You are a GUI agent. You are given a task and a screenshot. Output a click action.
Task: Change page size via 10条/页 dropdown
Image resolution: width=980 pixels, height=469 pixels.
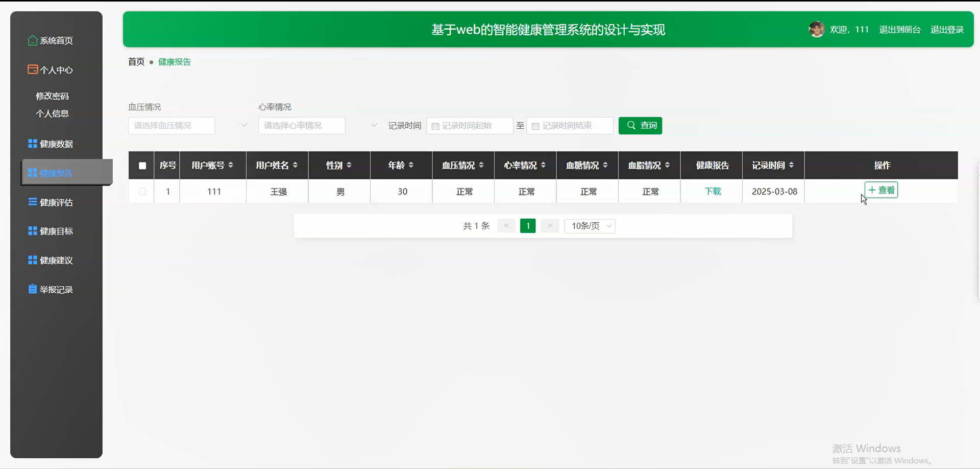[x=590, y=225]
